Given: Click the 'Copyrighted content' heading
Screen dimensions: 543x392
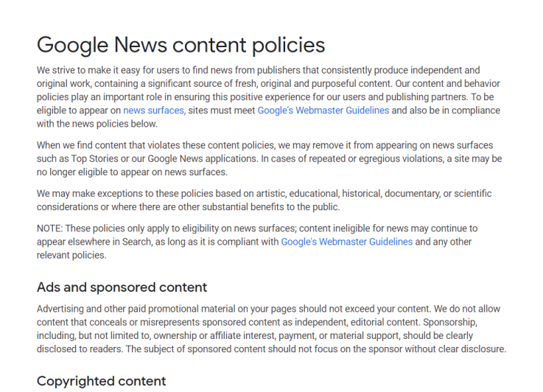Looking at the screenshot, I should coord(101,381).
